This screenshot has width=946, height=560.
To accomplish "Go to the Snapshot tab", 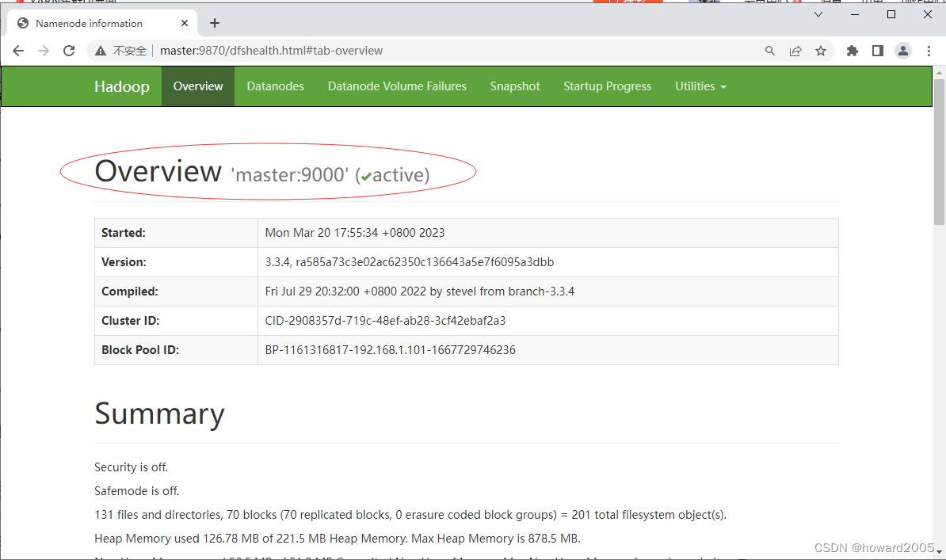I will (515, 86).
